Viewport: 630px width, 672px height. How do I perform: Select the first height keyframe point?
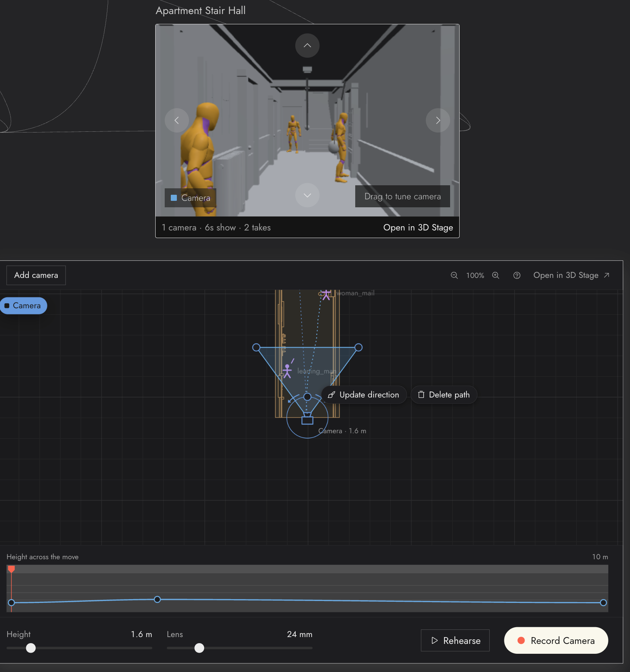[11, 603]
